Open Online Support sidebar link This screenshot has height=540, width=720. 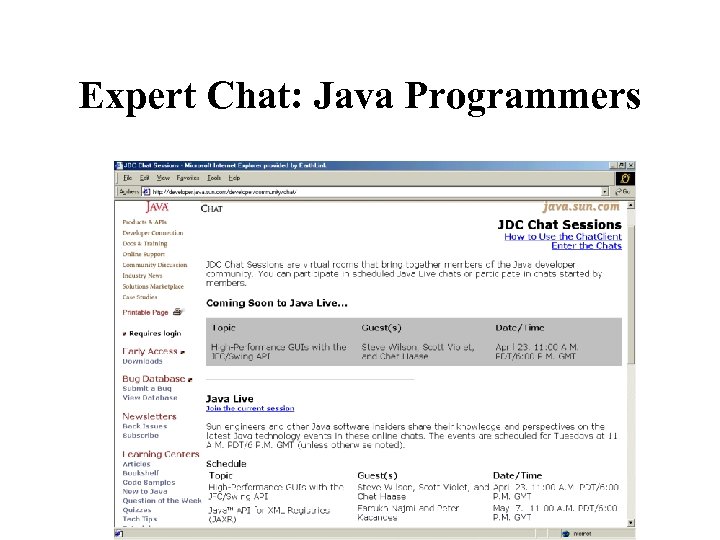(x=143, y=254)
